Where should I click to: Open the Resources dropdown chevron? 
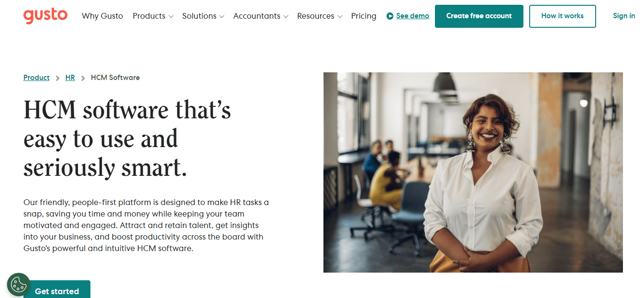point(340,16)
